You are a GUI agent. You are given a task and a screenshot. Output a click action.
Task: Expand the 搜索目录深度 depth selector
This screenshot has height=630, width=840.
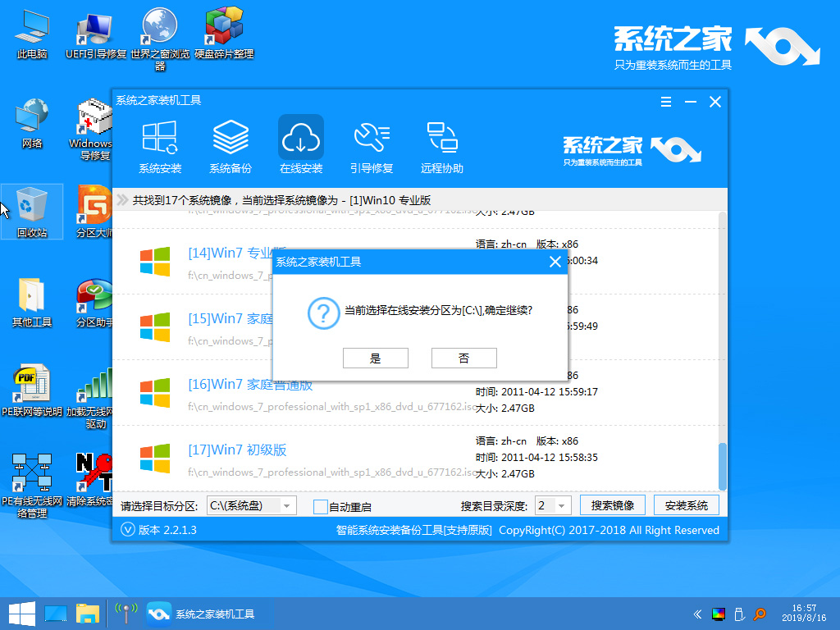click(x=562, y=505)
